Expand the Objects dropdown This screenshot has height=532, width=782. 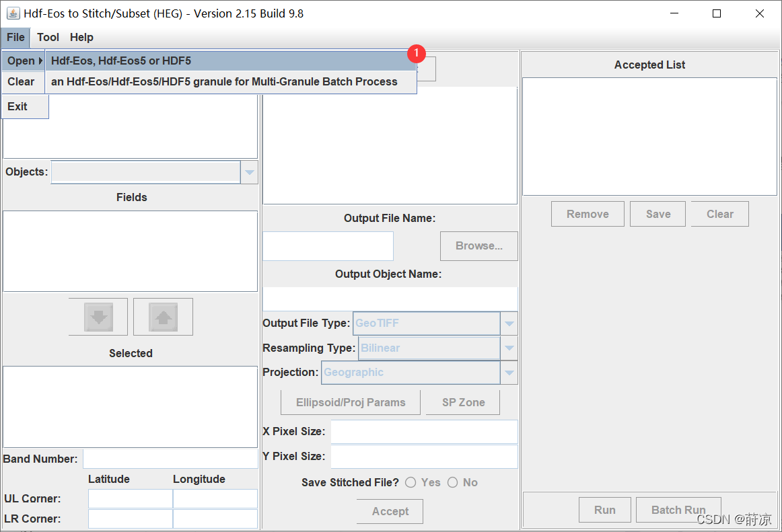[250, 173]
